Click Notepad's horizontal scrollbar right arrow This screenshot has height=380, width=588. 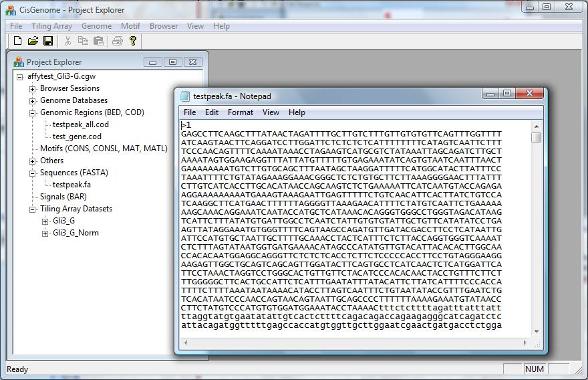pyautogui.click(x=525, y=342)
